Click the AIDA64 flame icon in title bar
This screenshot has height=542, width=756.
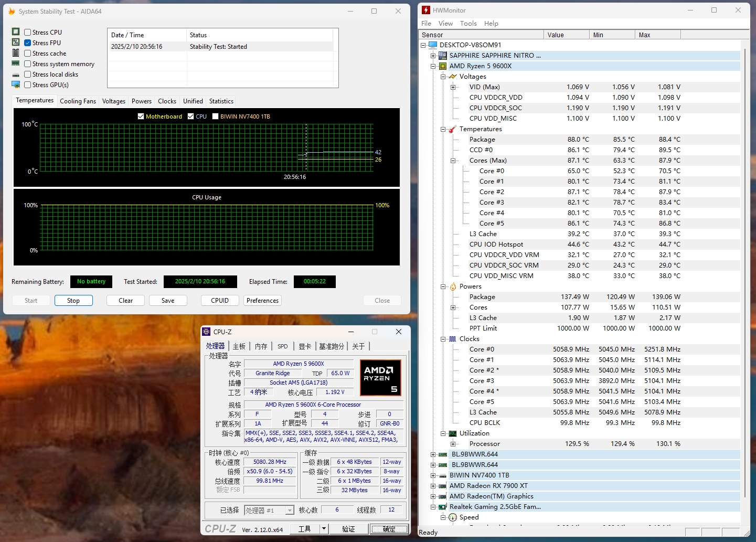click(12, 11)
